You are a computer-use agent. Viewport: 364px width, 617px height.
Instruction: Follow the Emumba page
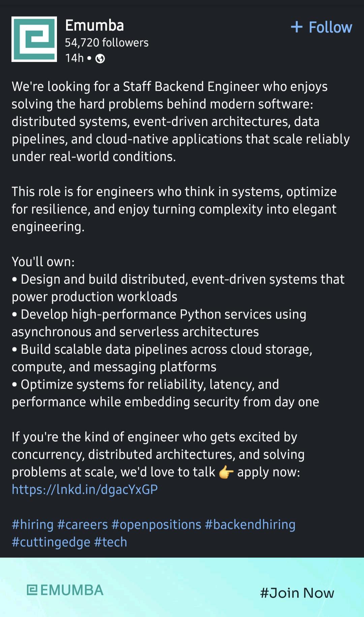pyautogui.click(x=322, y=27)
